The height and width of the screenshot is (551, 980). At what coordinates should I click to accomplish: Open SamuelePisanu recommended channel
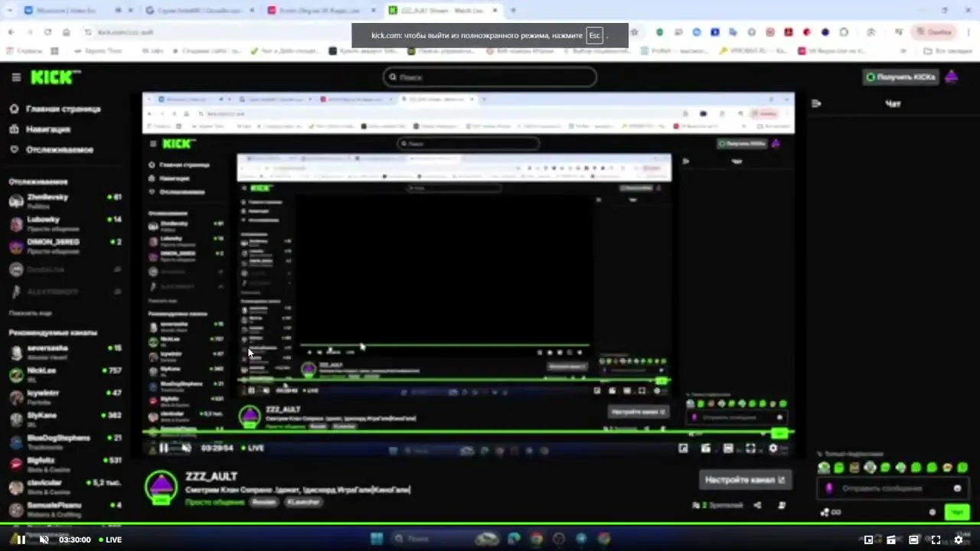point(65,509)
